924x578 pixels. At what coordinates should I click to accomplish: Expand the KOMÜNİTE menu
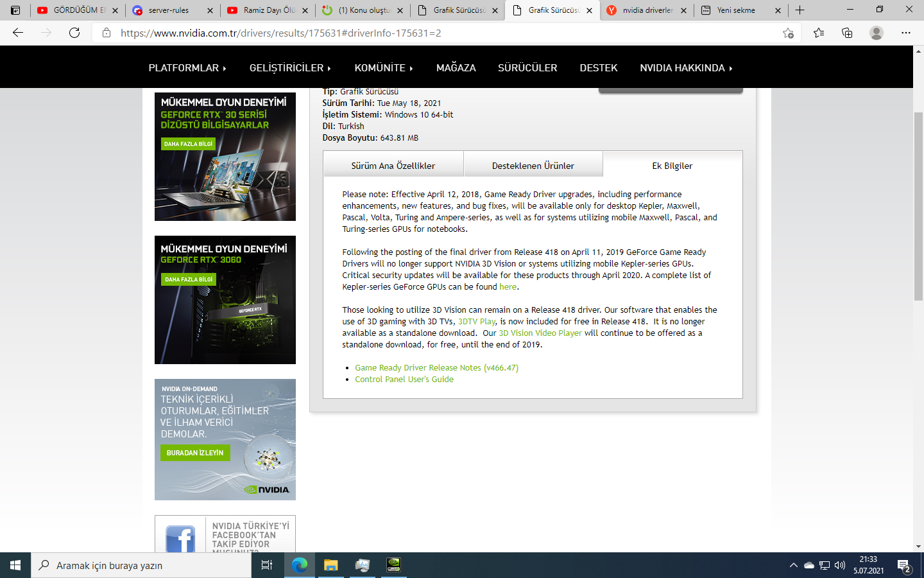pyautogui.click(x=384, y=67)
